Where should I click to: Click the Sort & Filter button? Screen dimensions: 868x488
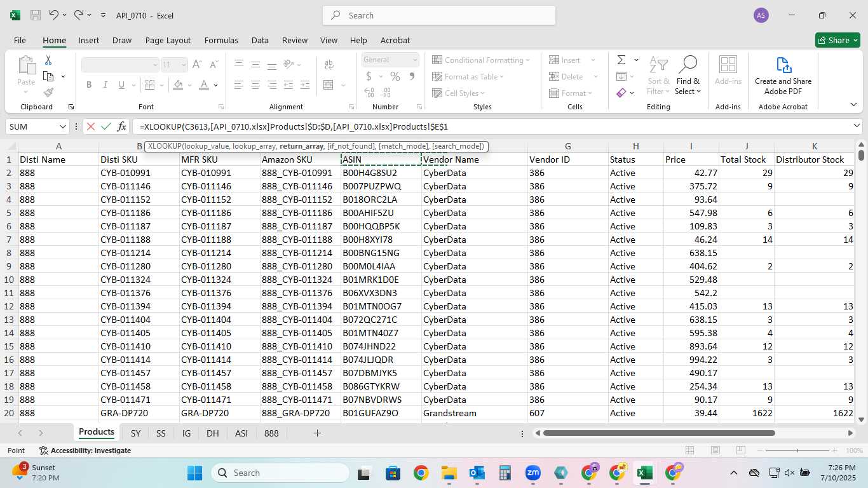(658, 75)
